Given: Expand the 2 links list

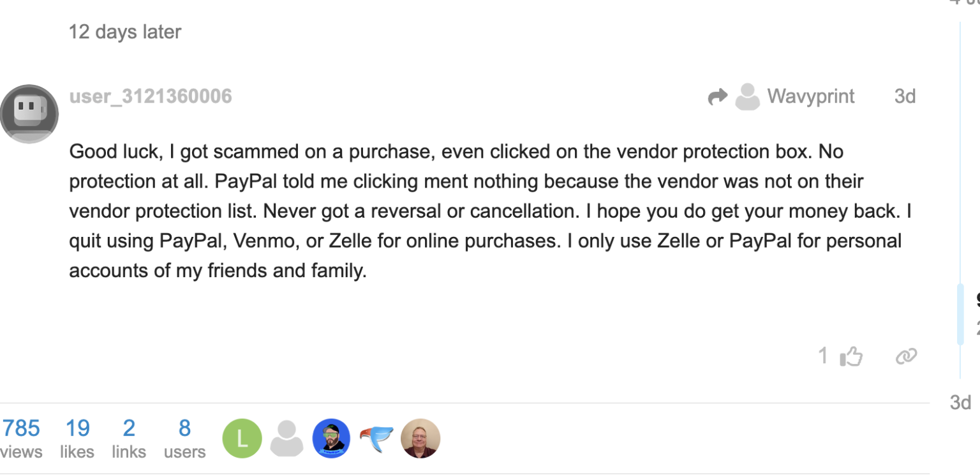Looking at the screenshot, I should [x=129, y=438].
